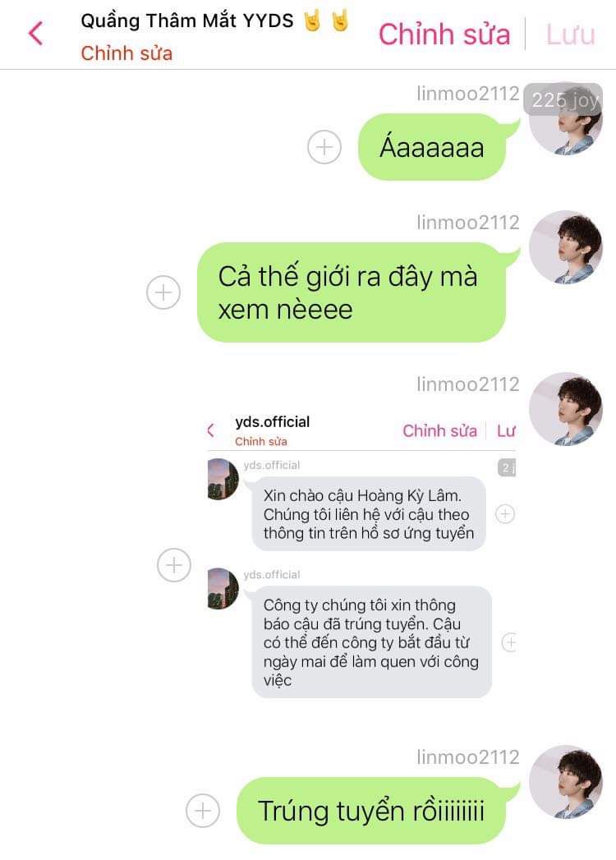616x860 pixels.
Task: Click the Lưu button at top right
Action: tap(571, 34)
